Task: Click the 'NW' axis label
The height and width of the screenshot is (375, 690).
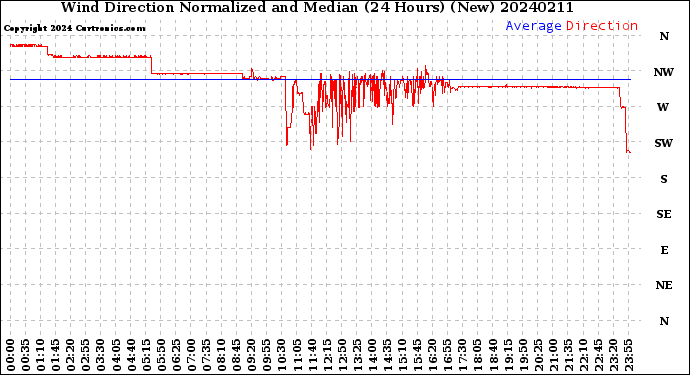Action: pos(664,72)
